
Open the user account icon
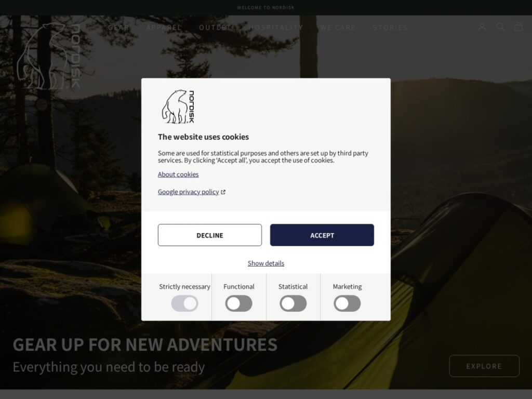pos(482,27)
